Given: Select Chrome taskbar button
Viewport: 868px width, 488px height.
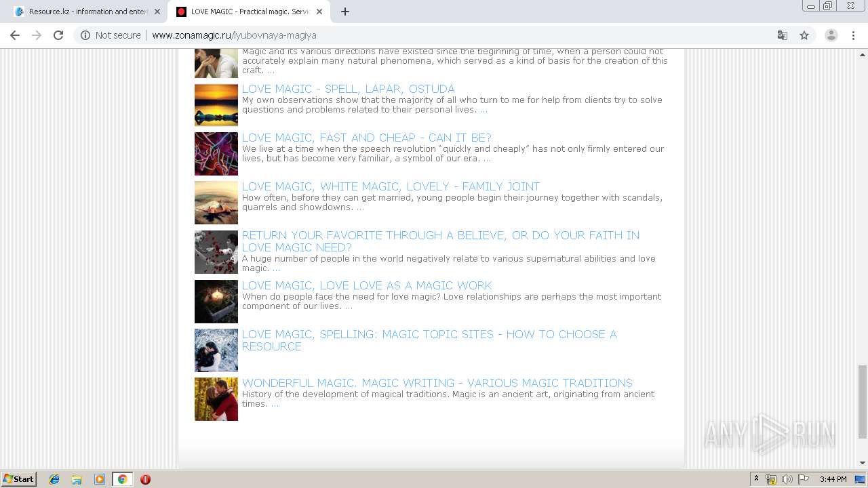Looking at the screenshot, I should [x=122, y=479].
